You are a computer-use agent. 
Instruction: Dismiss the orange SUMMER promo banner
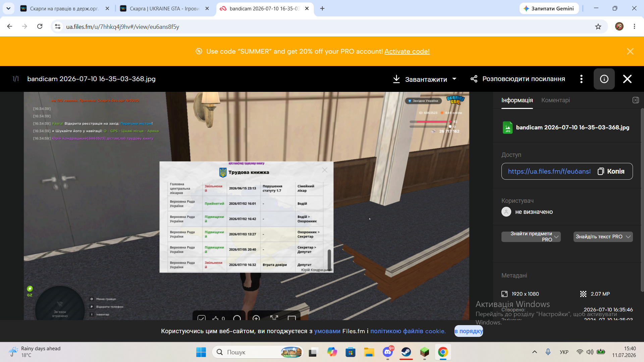(630, 51)
